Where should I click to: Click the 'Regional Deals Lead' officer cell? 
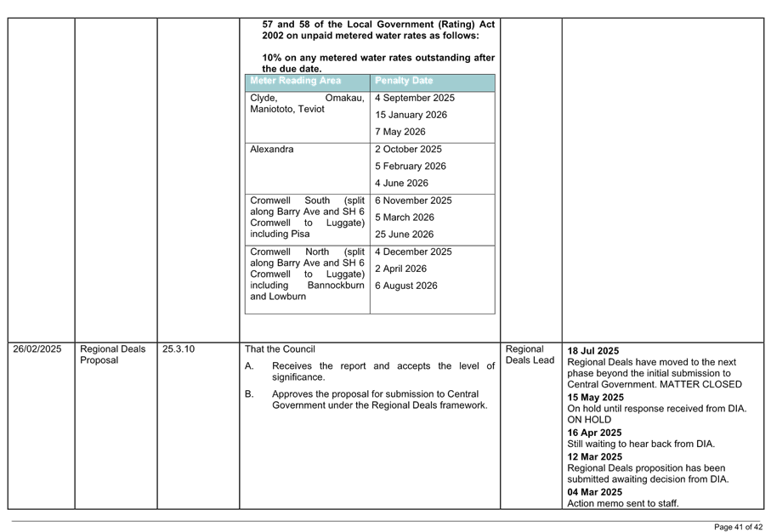coord(530,354)
